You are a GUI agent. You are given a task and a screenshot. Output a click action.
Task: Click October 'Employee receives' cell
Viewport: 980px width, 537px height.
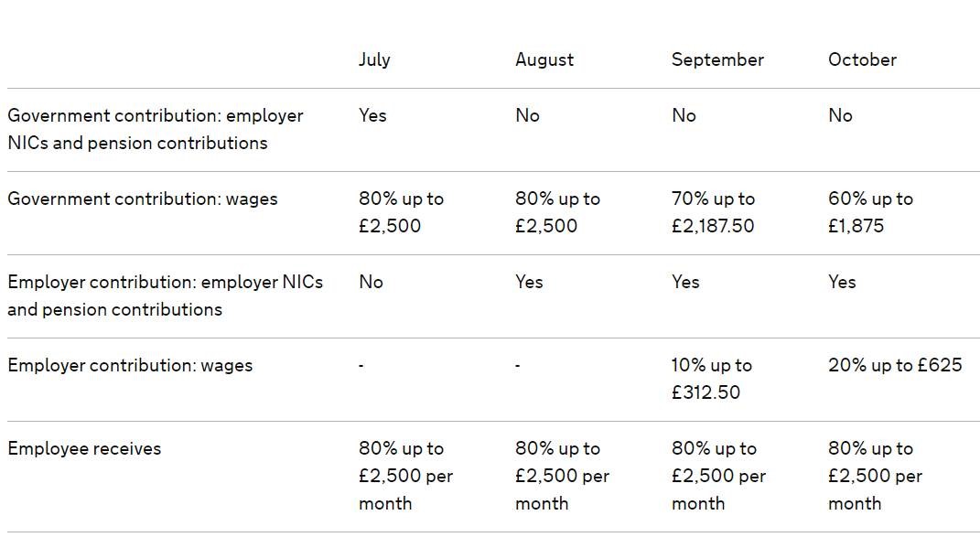[875, 476]
